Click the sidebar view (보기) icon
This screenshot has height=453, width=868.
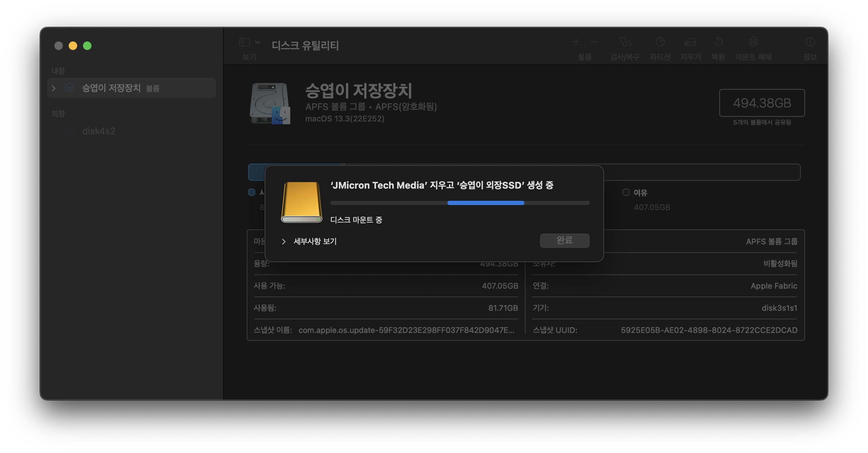(245, 43)
